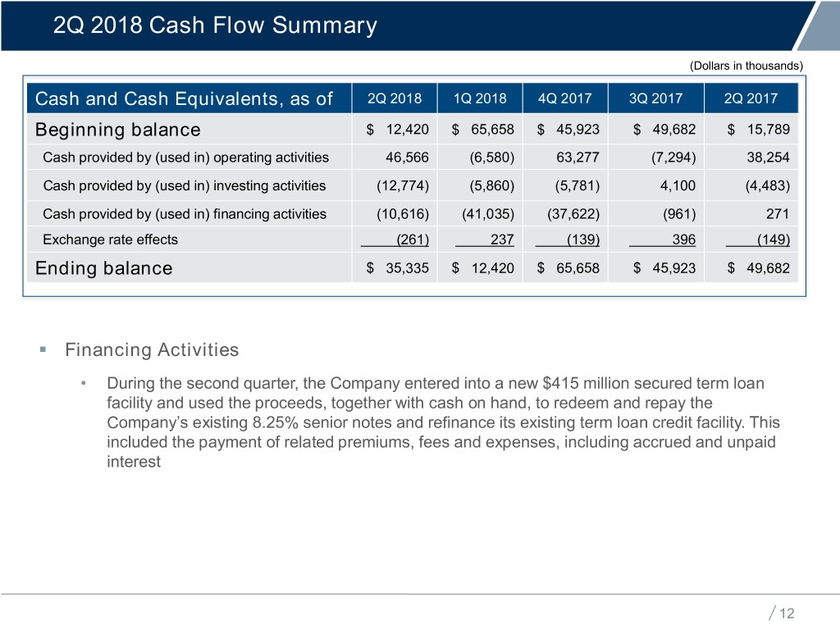Select the 1Q 2018 column header
The width and height of the screenshot is (840, 630).
pyautogui.click(x=480, y=99)
